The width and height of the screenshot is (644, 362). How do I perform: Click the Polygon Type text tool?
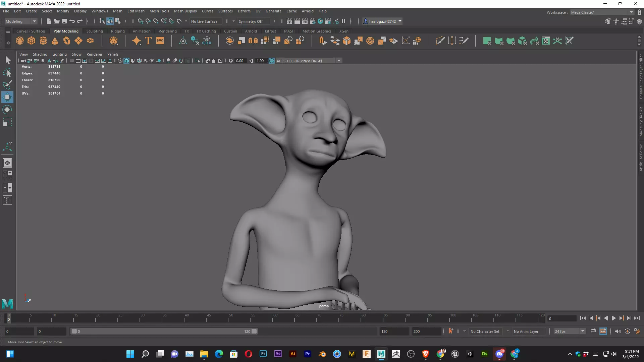pyautogui.click(x=148, y=41)
